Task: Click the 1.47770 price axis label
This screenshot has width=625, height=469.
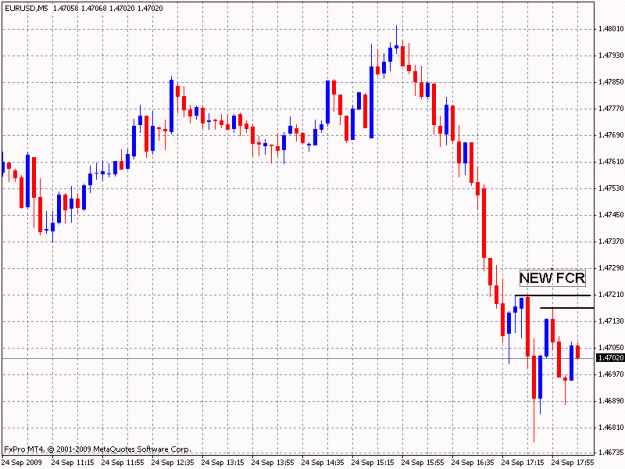Action: pyautogui.click(x=611, y=108)
